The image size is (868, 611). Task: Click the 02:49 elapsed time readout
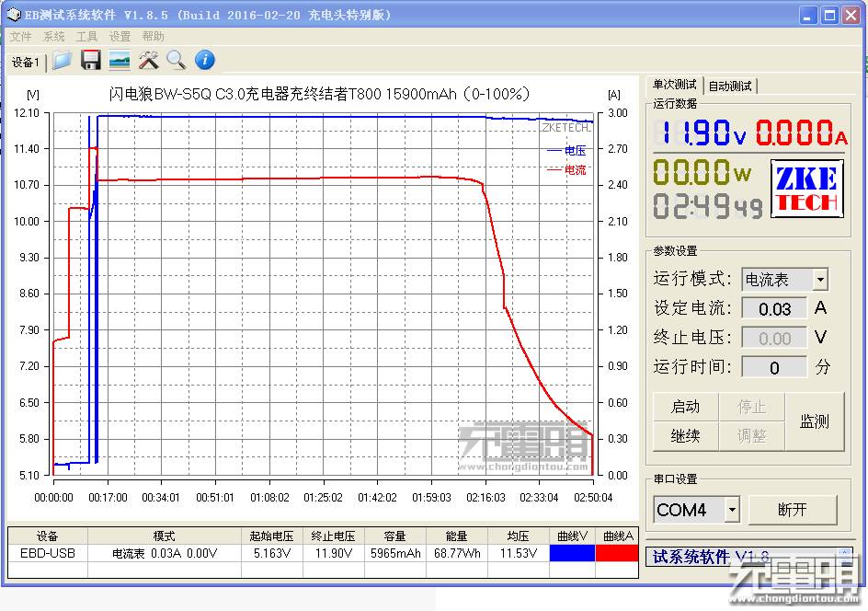pos(707,205)
